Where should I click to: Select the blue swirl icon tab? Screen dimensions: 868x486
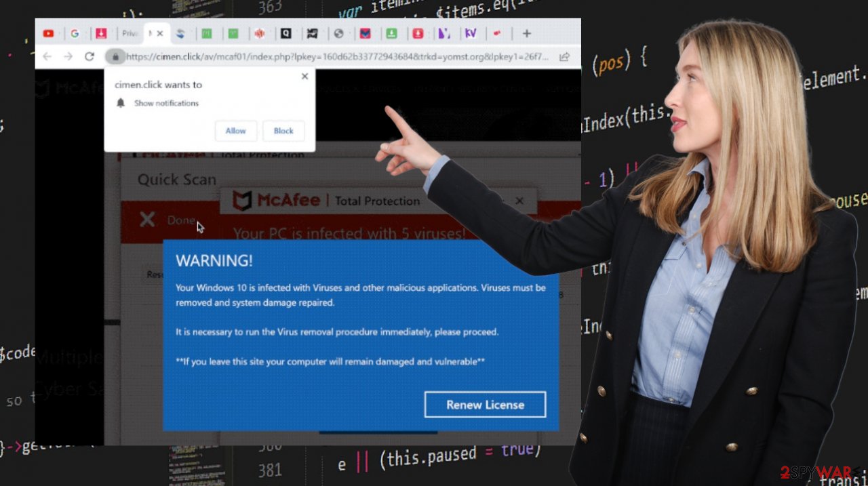[x=180, y=33]
